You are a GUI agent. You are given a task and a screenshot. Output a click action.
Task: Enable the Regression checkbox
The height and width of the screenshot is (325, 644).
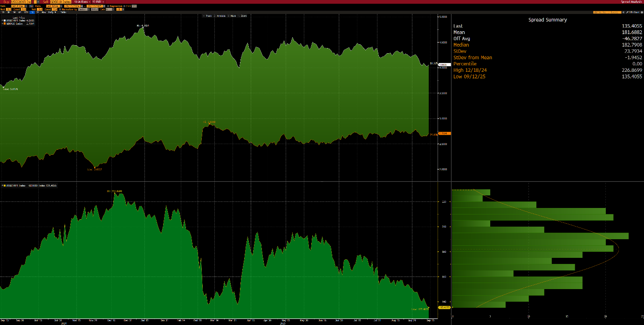coord(108,6)
